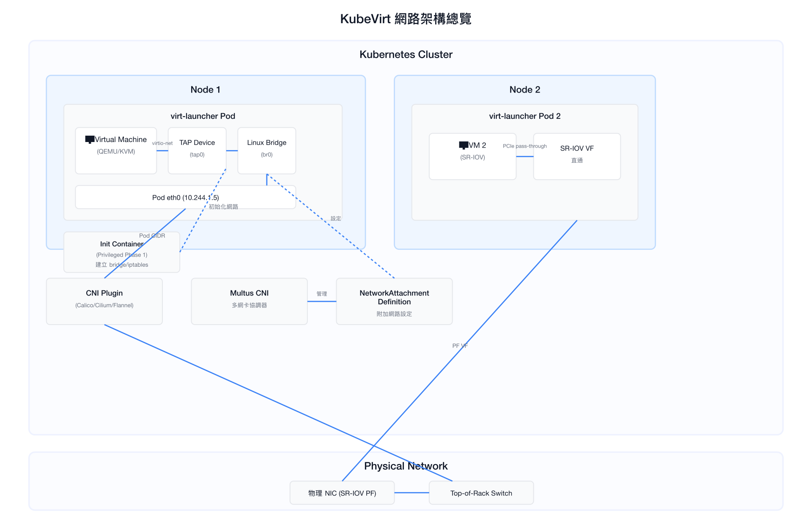Click the virt-launcher Pod 2 heading
812x522 pixels.
[x=525, y=116]
